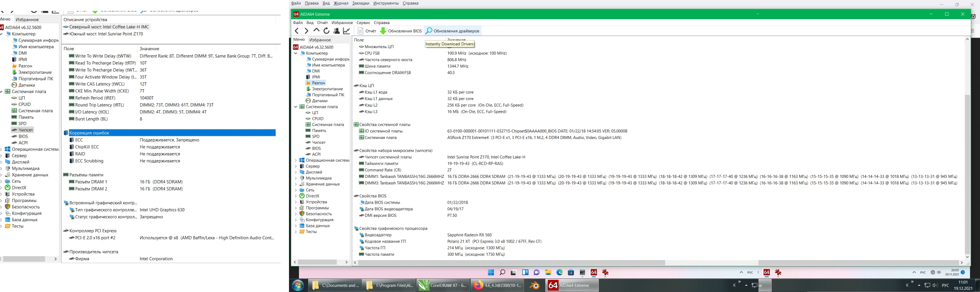Select Память in left AIDA64 window tree

point(26,117)
